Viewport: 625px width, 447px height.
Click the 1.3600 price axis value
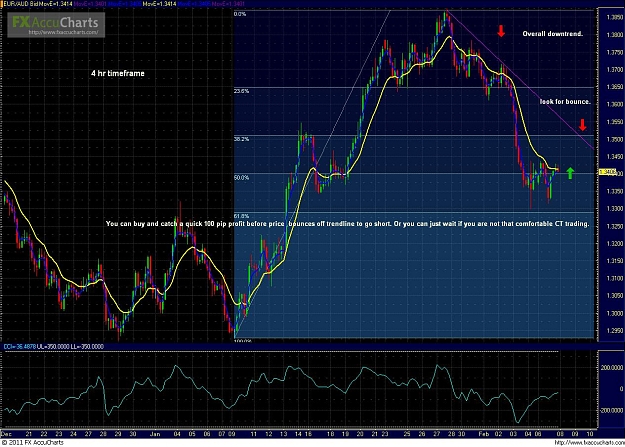coord(614,104)
